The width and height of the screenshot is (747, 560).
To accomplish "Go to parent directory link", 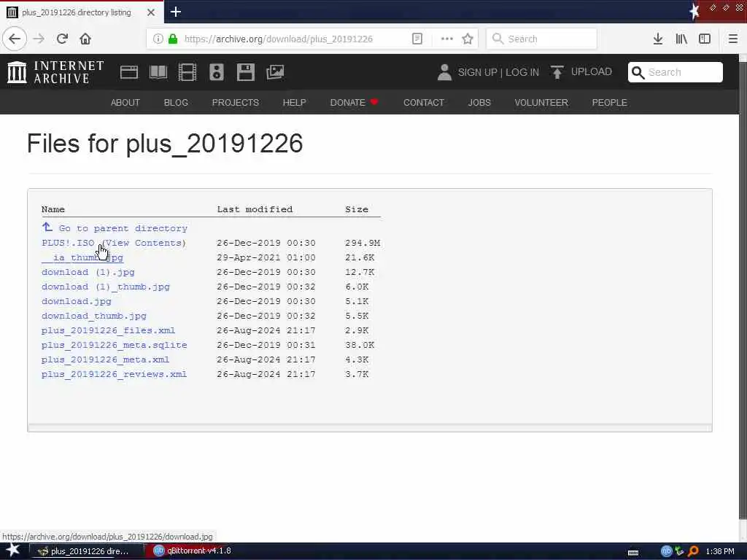I will (x=115, y=228).
